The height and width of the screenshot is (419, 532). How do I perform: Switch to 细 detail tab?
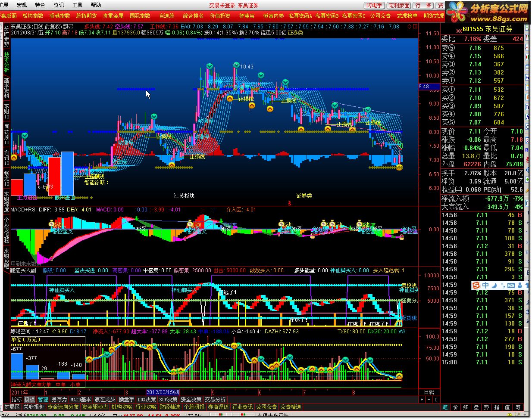[x=466, y=407]
